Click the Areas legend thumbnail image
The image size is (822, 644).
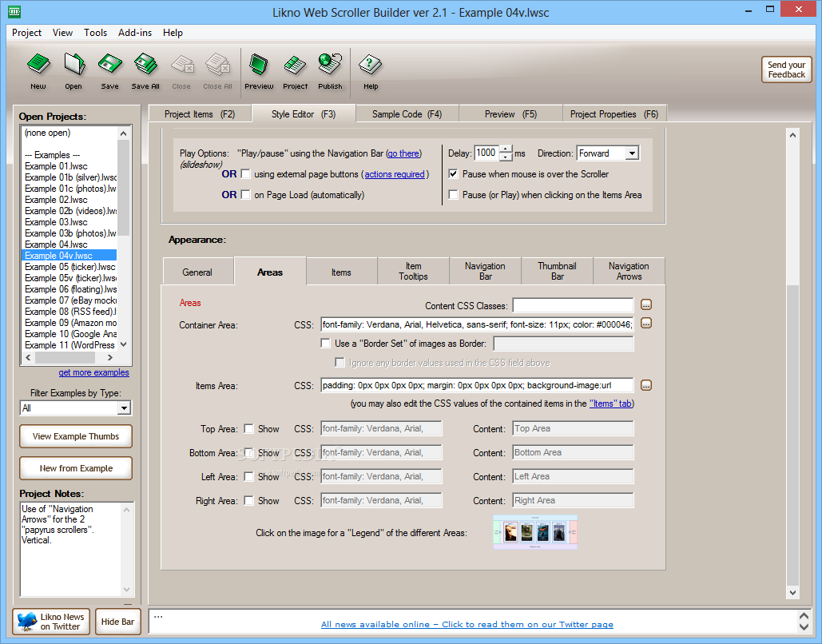[x=534, y=532]
